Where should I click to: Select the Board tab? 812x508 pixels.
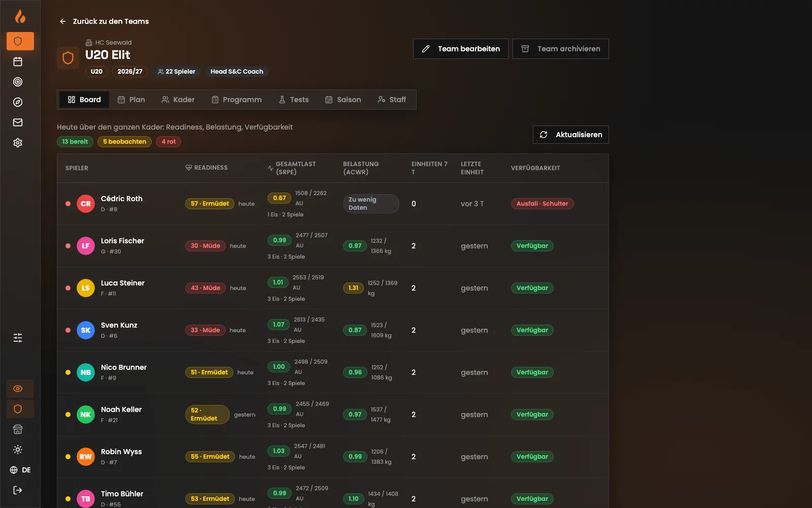[84, 100]
